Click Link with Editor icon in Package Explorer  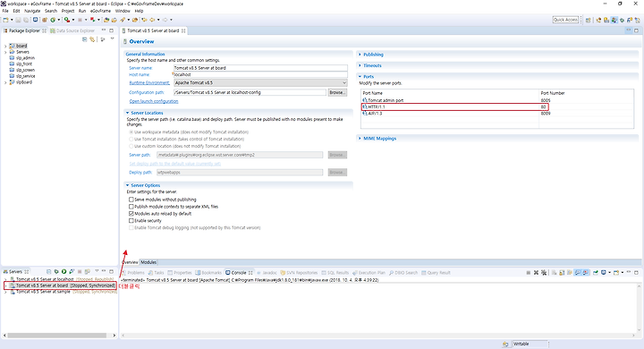click(92, 39)
